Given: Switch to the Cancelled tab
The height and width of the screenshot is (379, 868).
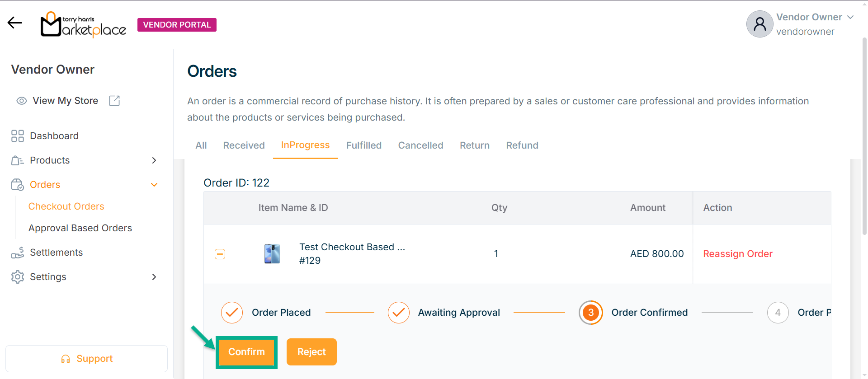Looking at the screenshot, I should (420, 145).
